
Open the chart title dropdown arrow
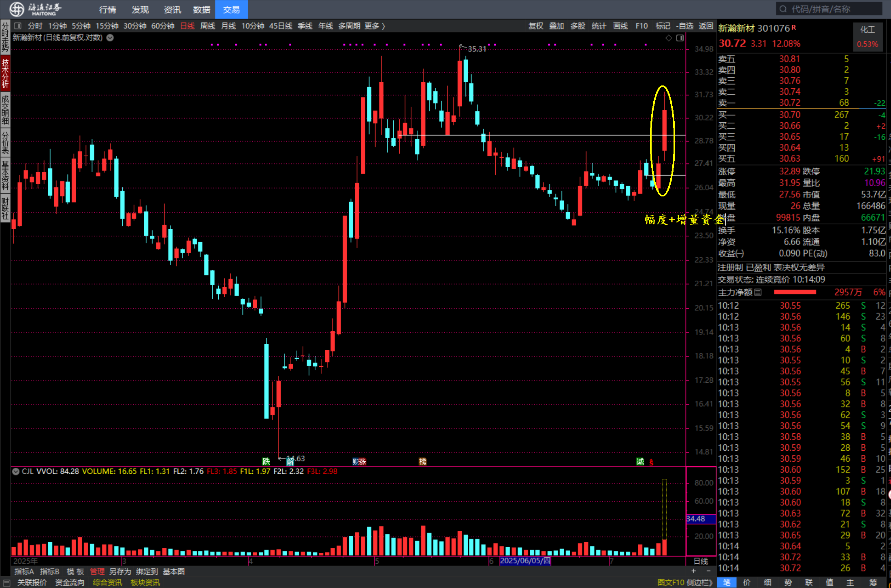[110, 38]
